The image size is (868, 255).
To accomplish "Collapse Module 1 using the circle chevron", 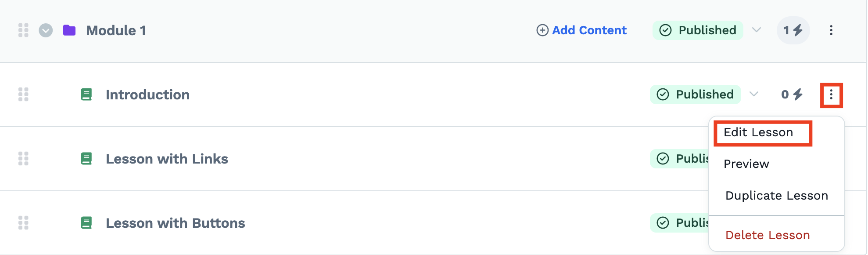I will point(46,30).
